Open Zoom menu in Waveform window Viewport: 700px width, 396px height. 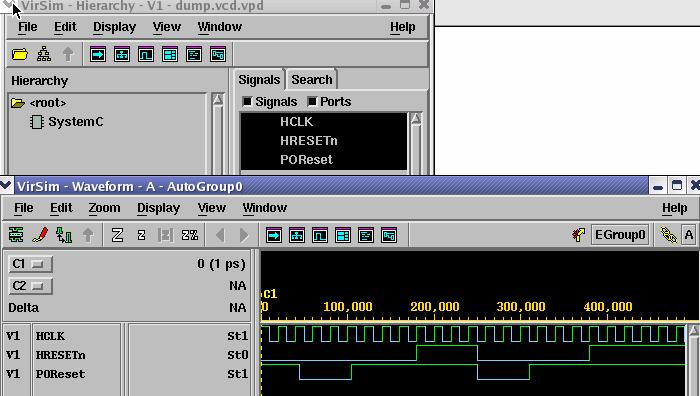(x=104, y=208)
